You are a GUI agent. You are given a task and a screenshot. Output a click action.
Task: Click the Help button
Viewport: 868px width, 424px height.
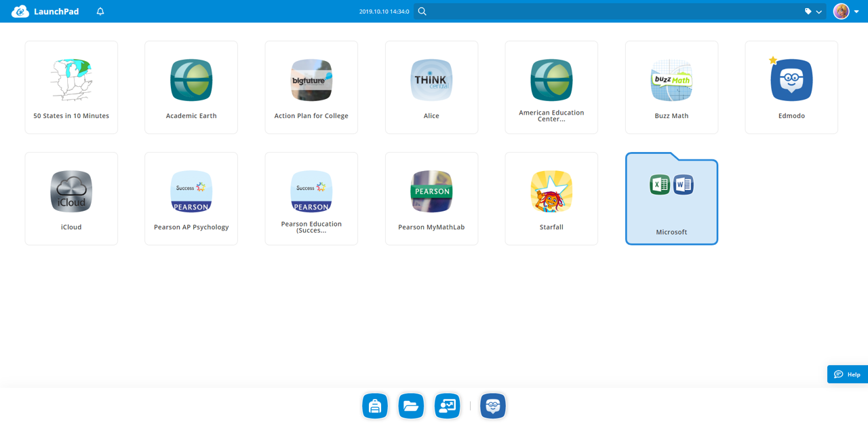click(848, 374)
